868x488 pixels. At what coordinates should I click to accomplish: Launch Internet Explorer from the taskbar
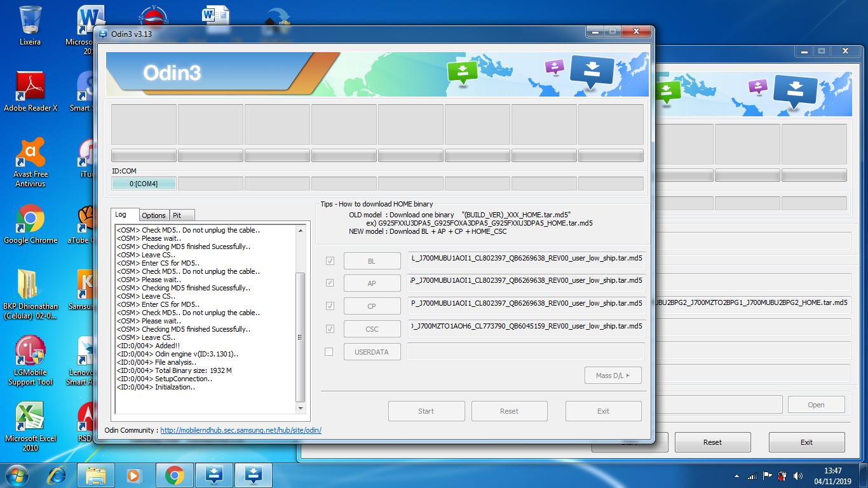tap(57, 475)
